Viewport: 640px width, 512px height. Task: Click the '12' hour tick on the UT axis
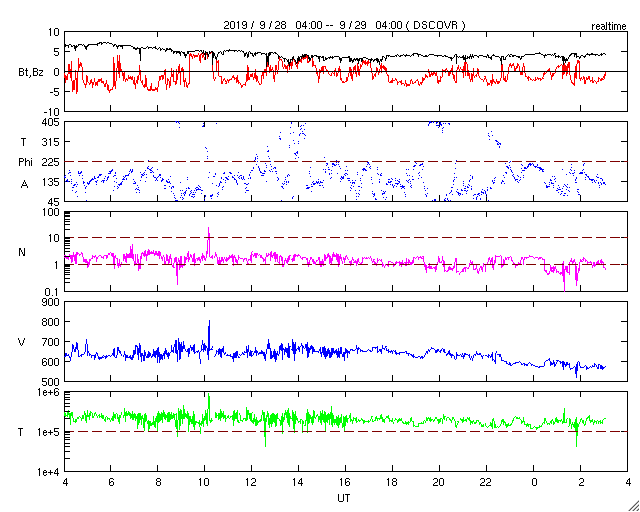[251, 483]
